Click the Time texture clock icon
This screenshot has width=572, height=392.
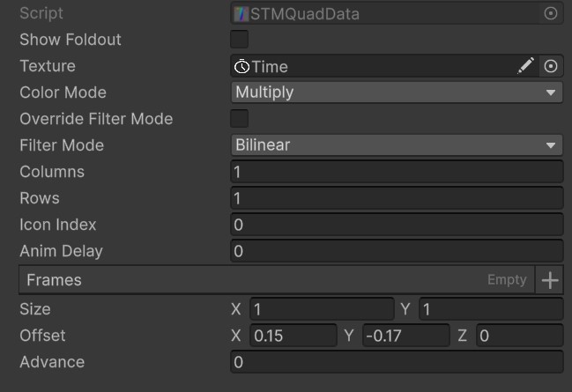click(241, 66)
